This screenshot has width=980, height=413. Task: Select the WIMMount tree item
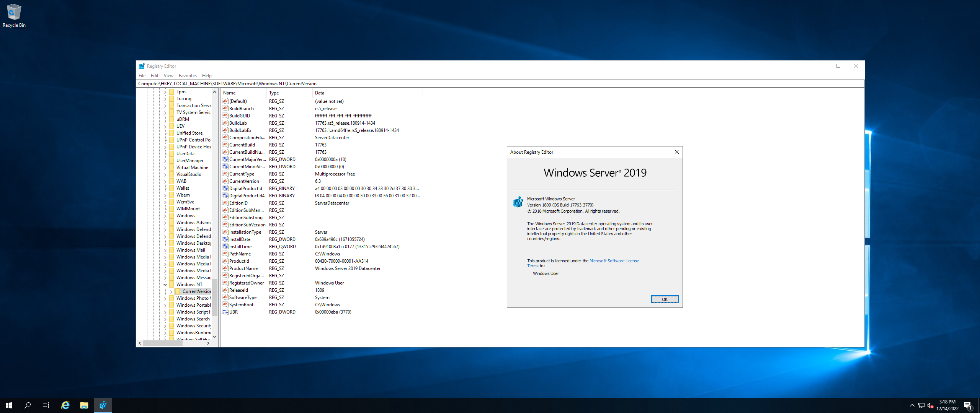coord(188,209)
